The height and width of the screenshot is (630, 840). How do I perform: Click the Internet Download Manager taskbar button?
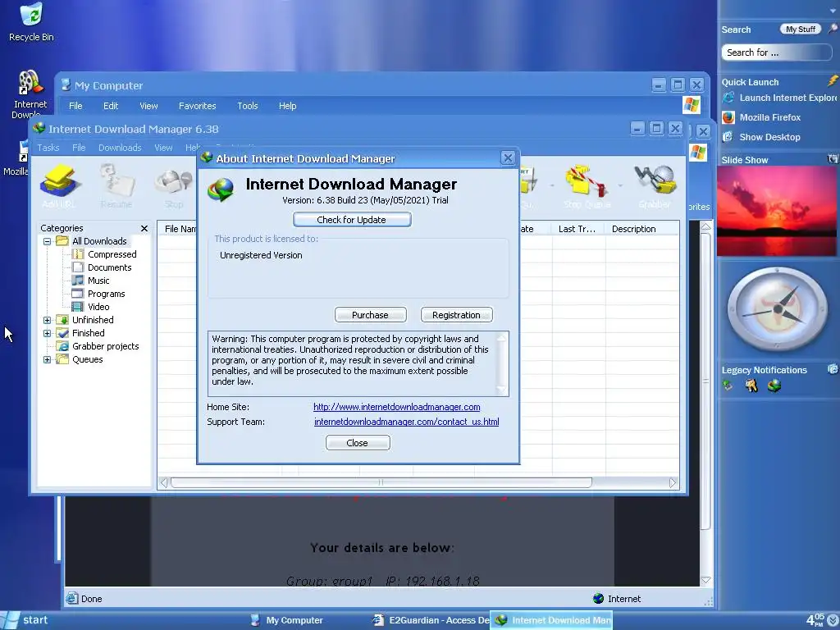(552, 620)
